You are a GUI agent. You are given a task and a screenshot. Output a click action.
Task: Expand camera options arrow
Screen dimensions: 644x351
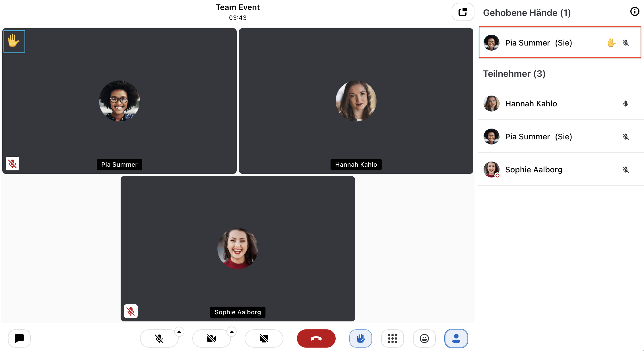click(x=232, y=332)
